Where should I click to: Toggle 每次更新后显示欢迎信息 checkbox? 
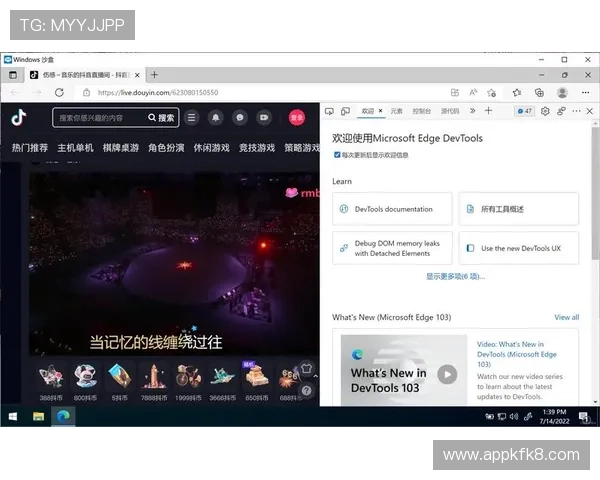337,155
